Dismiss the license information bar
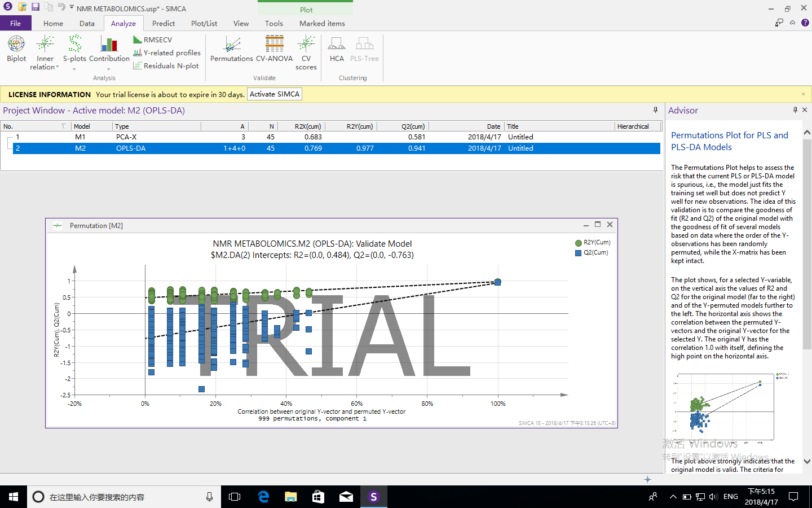Image resolution: width=812 pixels, height=508 pixels. point(804,94)
